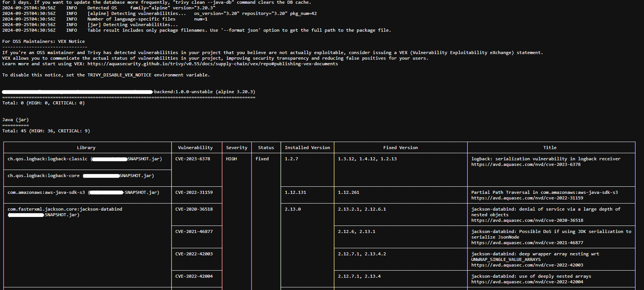The height and width of the screenshot is (290, 644).
Task: Visit the nvd link for CVE-2022-42004
Action: coord(527,282)
